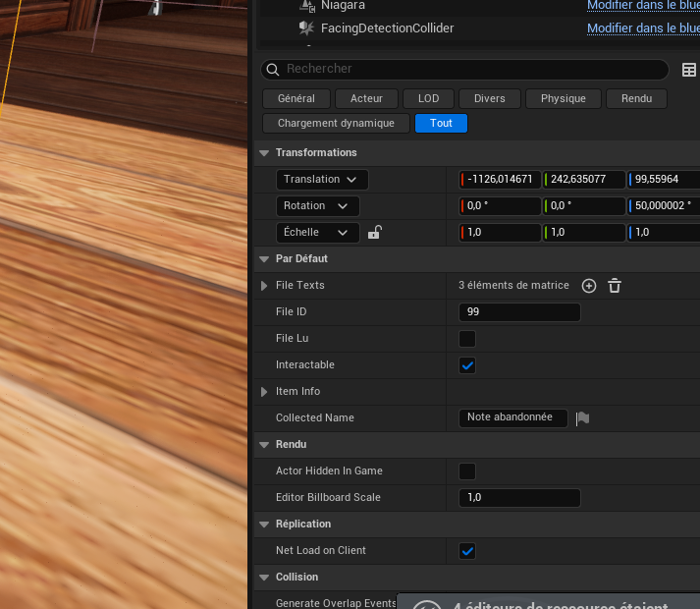The width and height of the screenshot is (700, 609).
Task: Toggle the scale ratio lock icon
Action: pos(374,233)
